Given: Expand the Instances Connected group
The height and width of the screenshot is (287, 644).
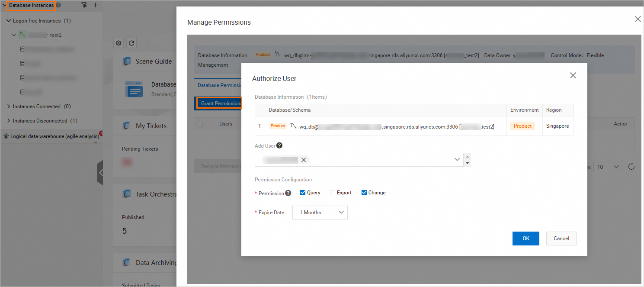Looking at the screenshot, I should click(x=9, y=106).
